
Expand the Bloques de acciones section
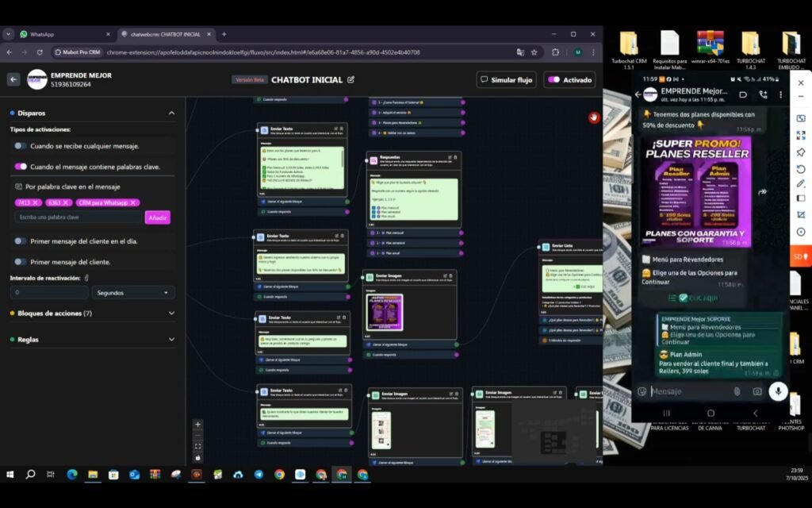coord(171,314)
